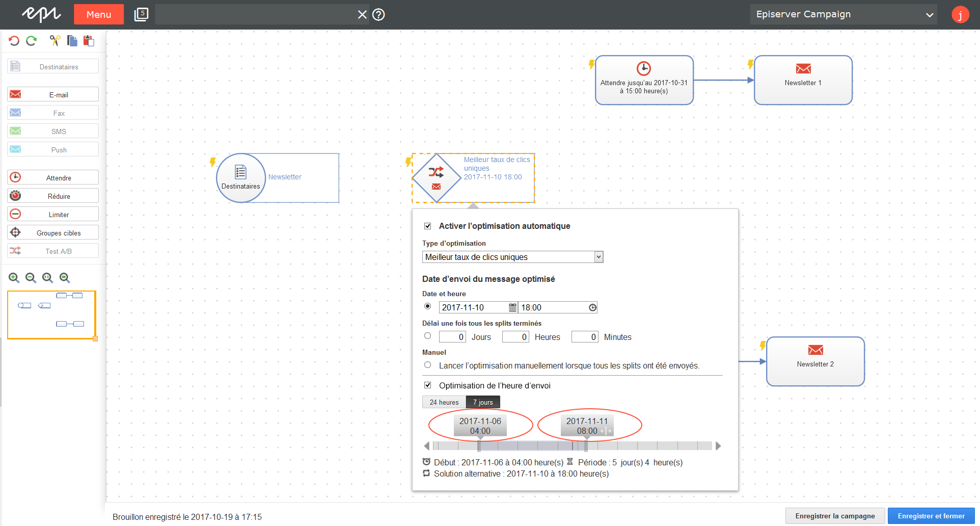Open the Episerver Campaign dropdown
Image resolution: width=980 pixels, height=526 pixels.
[x=843, y=14]
